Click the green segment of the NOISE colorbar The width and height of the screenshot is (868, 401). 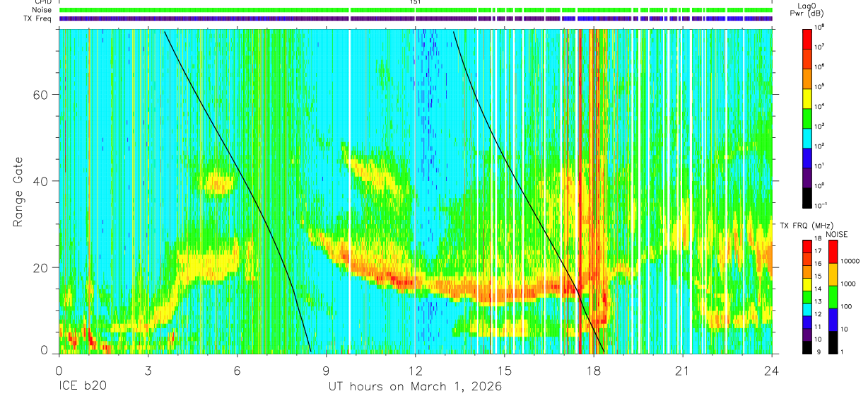click(833, 297)
